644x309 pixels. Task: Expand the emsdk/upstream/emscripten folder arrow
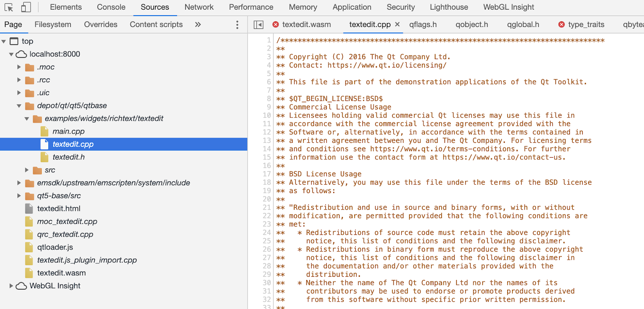[x=19, y=183]
